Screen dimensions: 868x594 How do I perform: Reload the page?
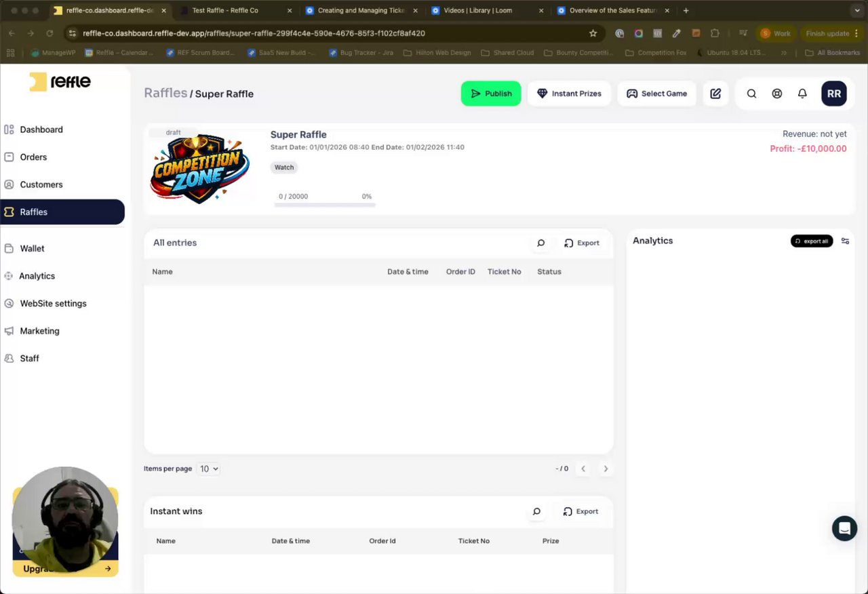pyautogui.click(x=50, y=33)
